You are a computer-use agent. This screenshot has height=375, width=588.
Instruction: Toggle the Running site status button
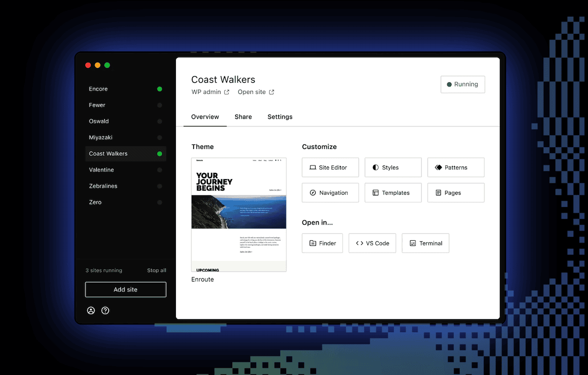point(463,84)
